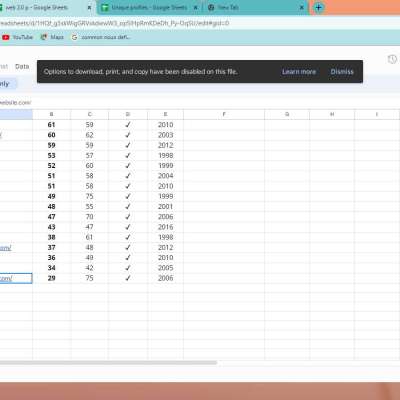
Task: Click the browser address bar URL
Action: (114, 23)
